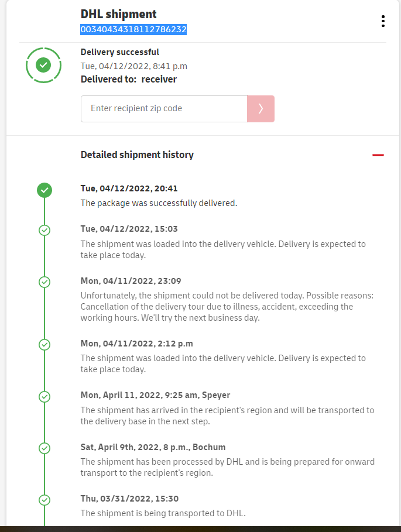Click the filled green checkmark for 20:41 delivery

click(x=44, y=190)
